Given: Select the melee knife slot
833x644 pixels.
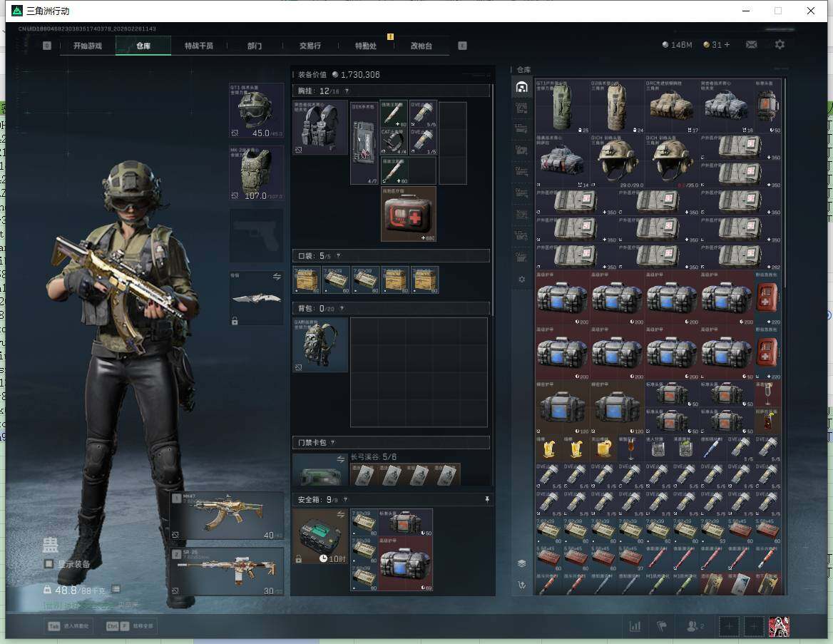Looking at the screenshot, I should click(256, 298).
